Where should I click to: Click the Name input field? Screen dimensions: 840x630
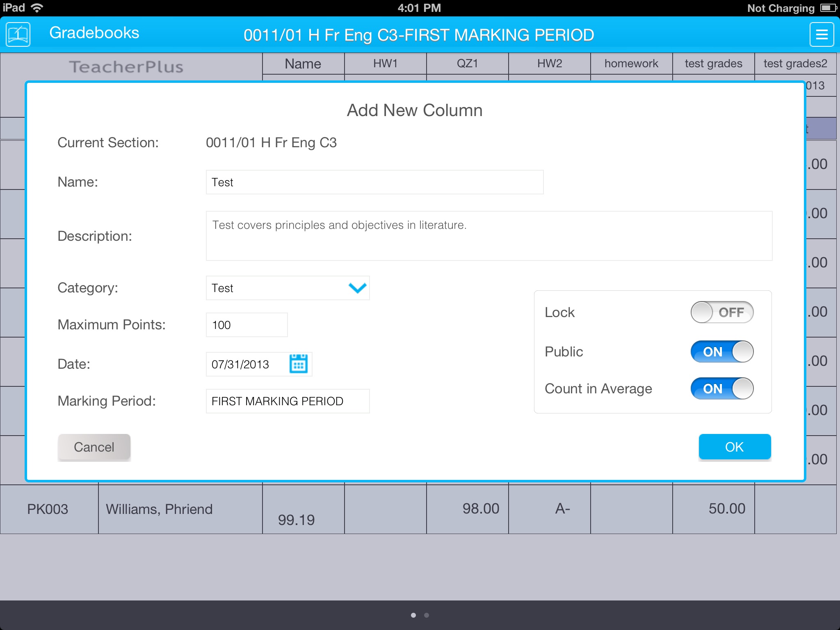pos(373,182)
